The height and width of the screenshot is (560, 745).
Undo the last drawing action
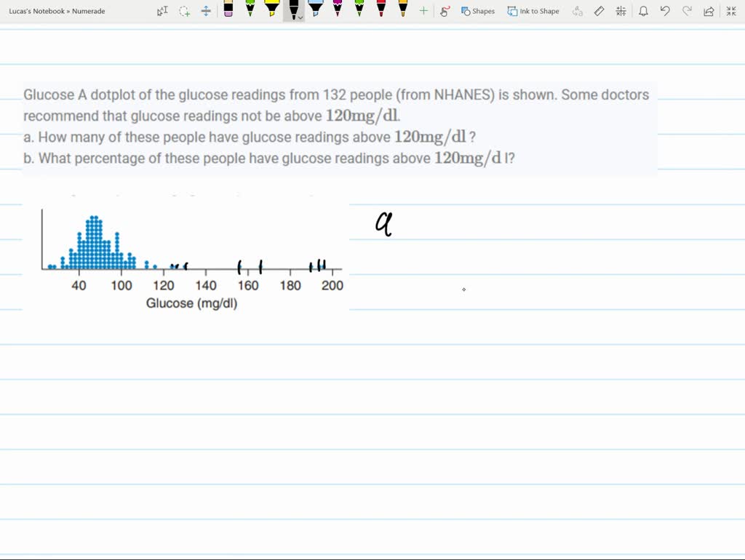[x=666, y=10]
